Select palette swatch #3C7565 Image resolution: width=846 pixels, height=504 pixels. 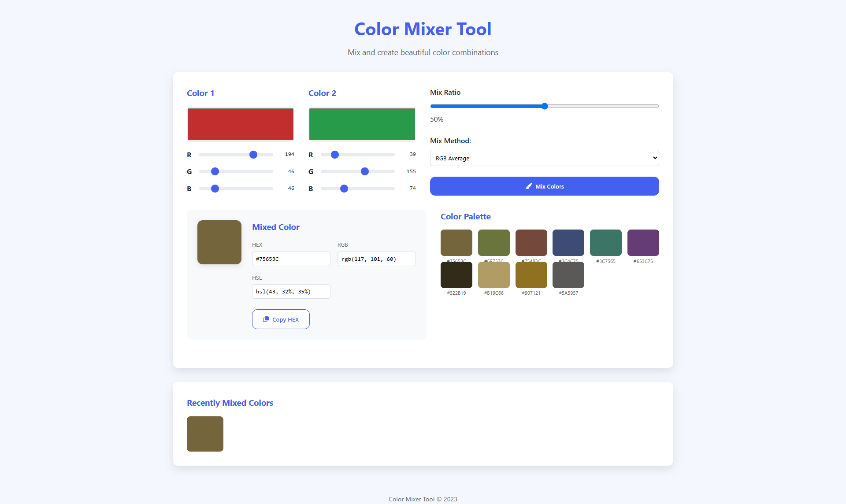[605, 243]
